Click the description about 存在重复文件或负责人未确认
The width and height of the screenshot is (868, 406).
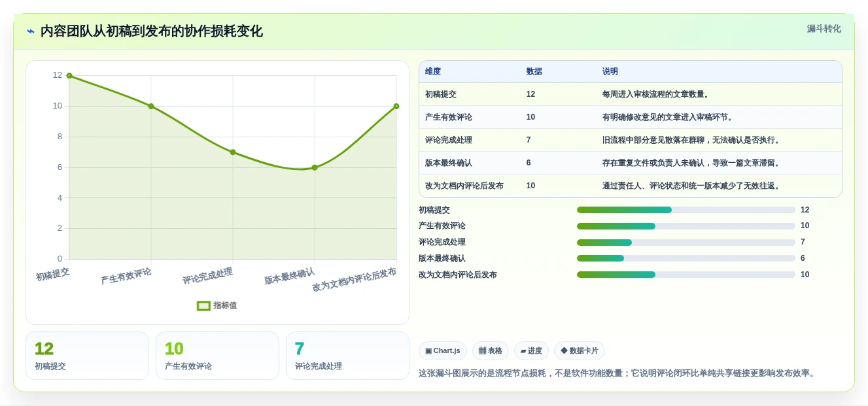coord(691,163)
